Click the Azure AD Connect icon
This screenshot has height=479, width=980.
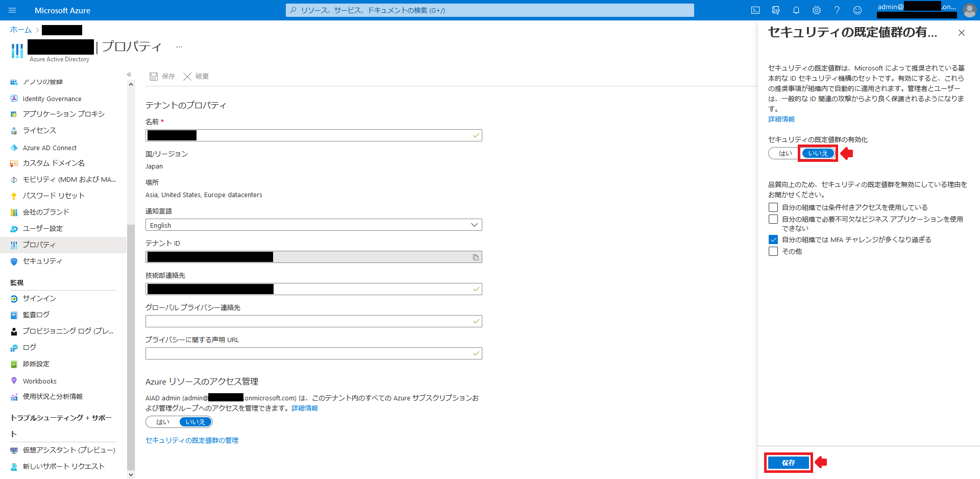[14, 148]
